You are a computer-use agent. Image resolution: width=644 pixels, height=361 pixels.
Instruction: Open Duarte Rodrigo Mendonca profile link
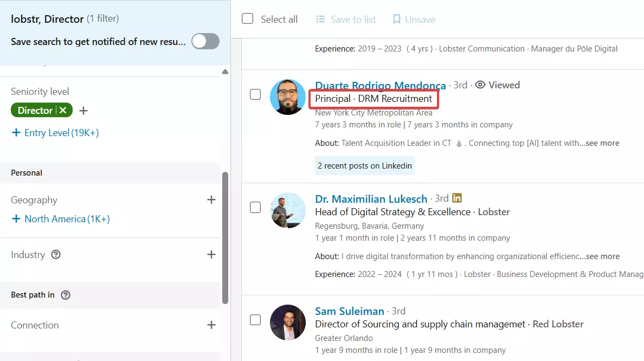(381, 86)
